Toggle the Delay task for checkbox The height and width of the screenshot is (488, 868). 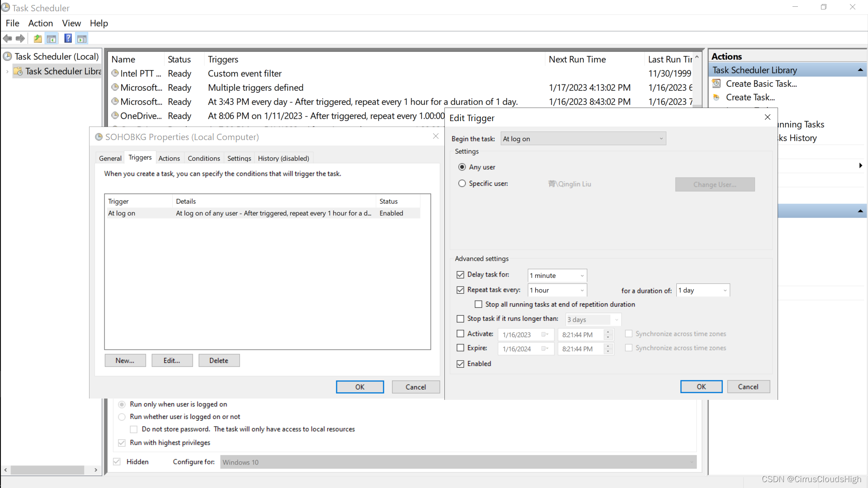click(x=460, y=275)
